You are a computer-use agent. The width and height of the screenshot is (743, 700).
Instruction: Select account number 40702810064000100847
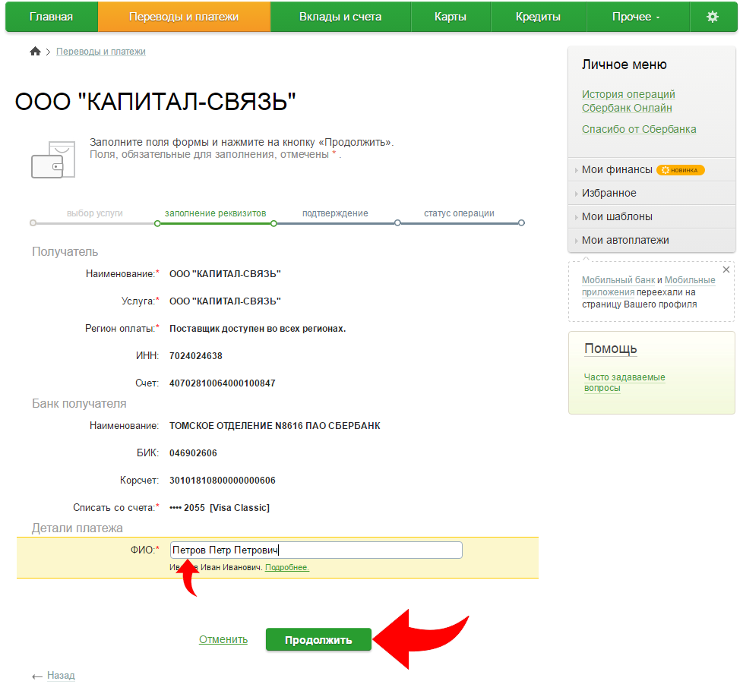click(x=223, y=383)
